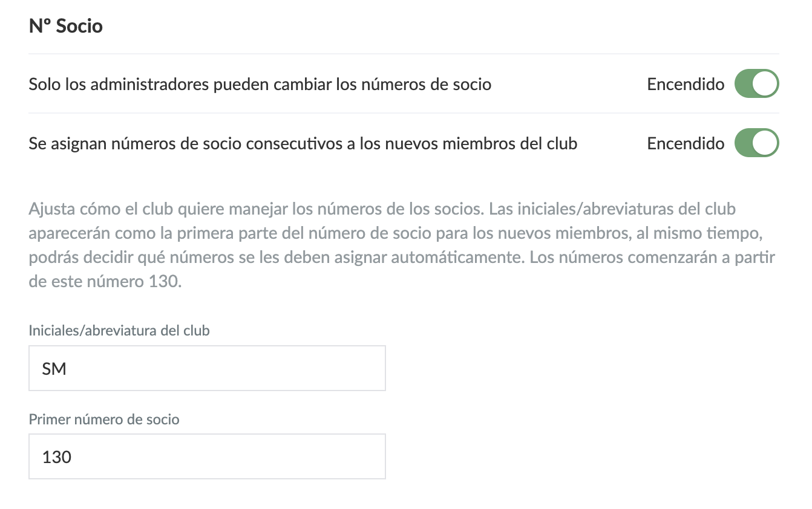Click Encendido label beside consecutivos setting
This screenshot has height=509, width=812.
point(686,143)
